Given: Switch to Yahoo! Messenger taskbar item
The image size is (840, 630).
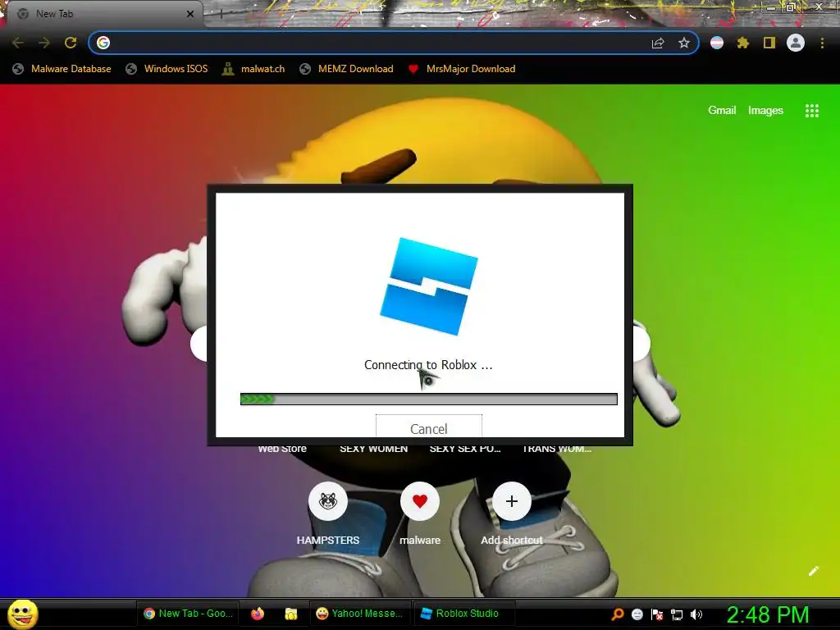Looking at the screenshot, I should (360, 614).
